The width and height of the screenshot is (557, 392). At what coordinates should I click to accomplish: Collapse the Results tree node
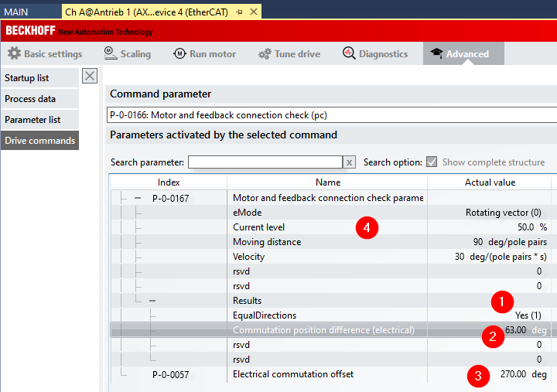(152, 301)
